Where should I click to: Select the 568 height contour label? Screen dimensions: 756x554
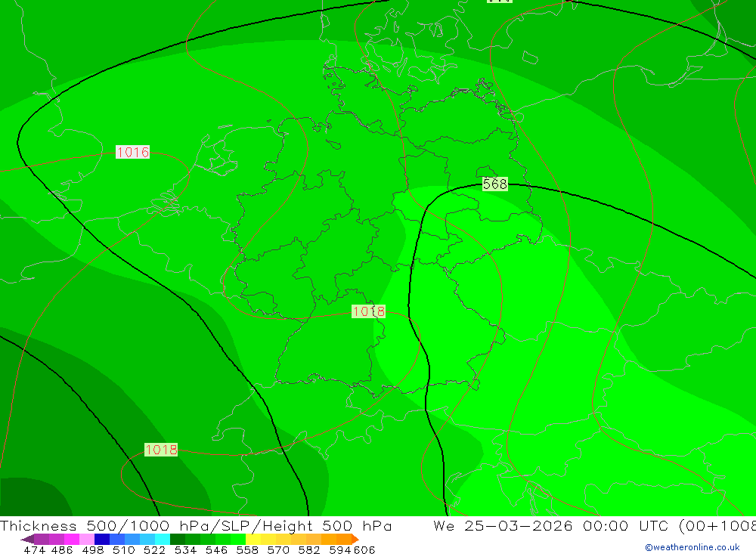tap(494, 184)
